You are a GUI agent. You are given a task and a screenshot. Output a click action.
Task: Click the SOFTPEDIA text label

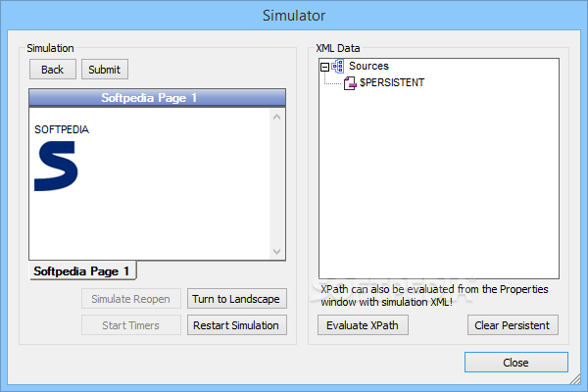tap(62, 129)
